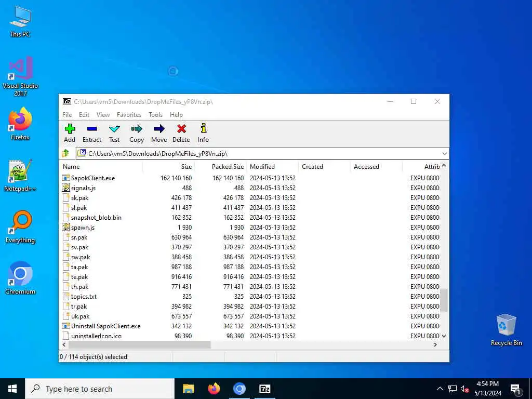Click the Move toolbar icon
The width and height of the screenshot is (532, 399).
point(159,129)
